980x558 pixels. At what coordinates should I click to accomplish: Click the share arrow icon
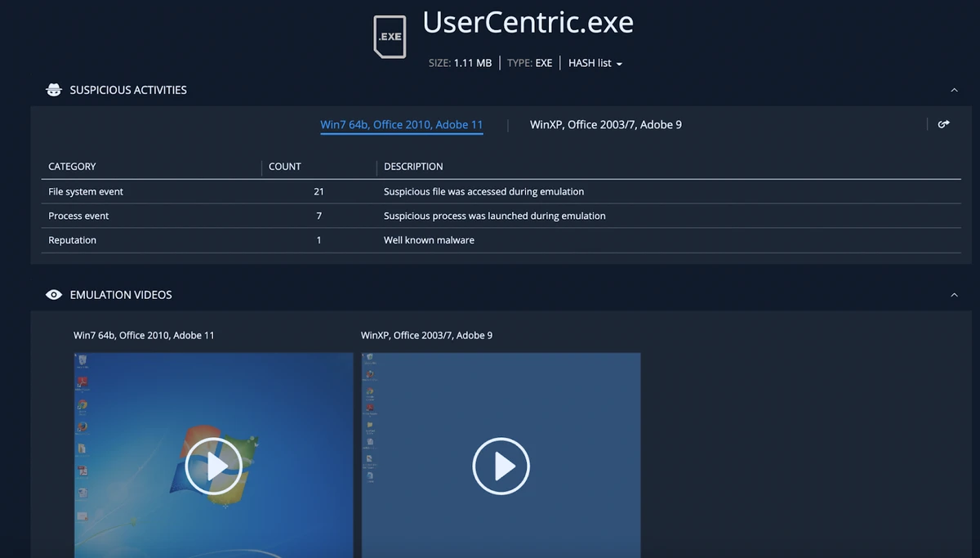[943, 124]
